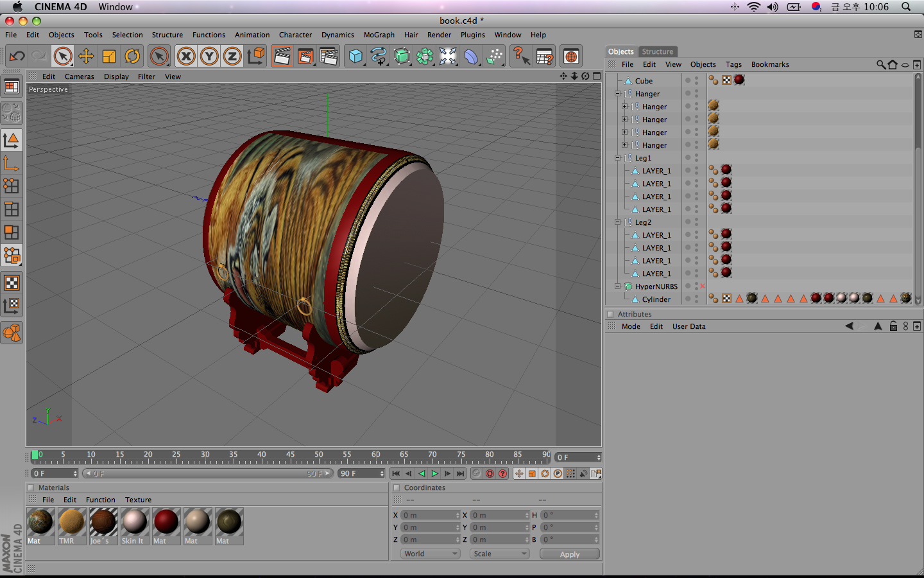Open the User Data menu in Attributes

(689, 326)
